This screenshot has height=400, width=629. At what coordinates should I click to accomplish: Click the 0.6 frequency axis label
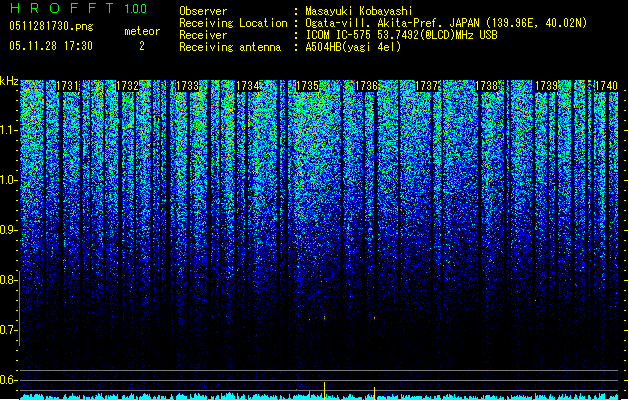click(x=8, y=380)
